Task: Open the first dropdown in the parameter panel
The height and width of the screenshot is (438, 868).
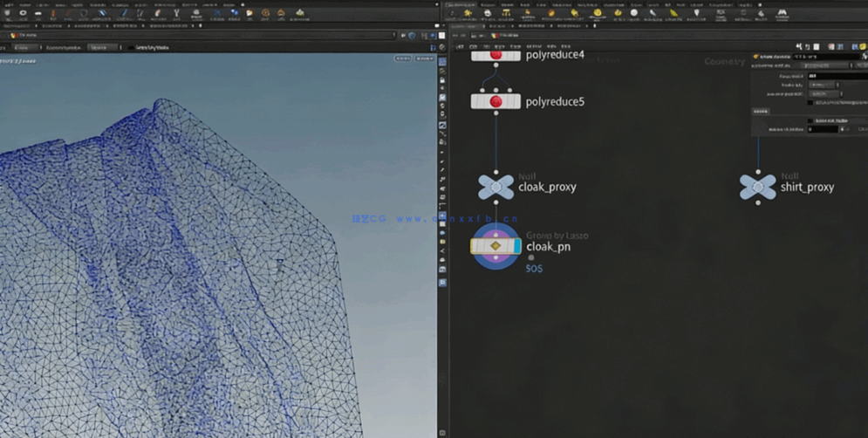Action: (x=824, y=85)
